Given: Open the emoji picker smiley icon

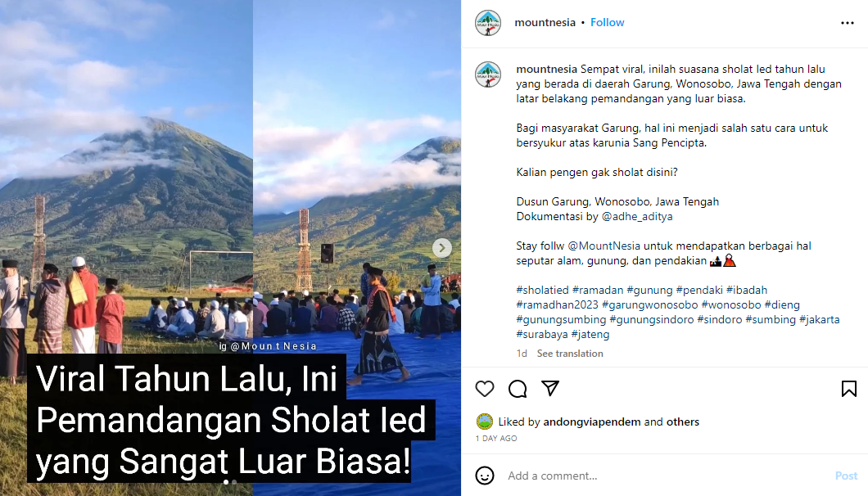Looking at the screenshot, I should pos(485,476).
